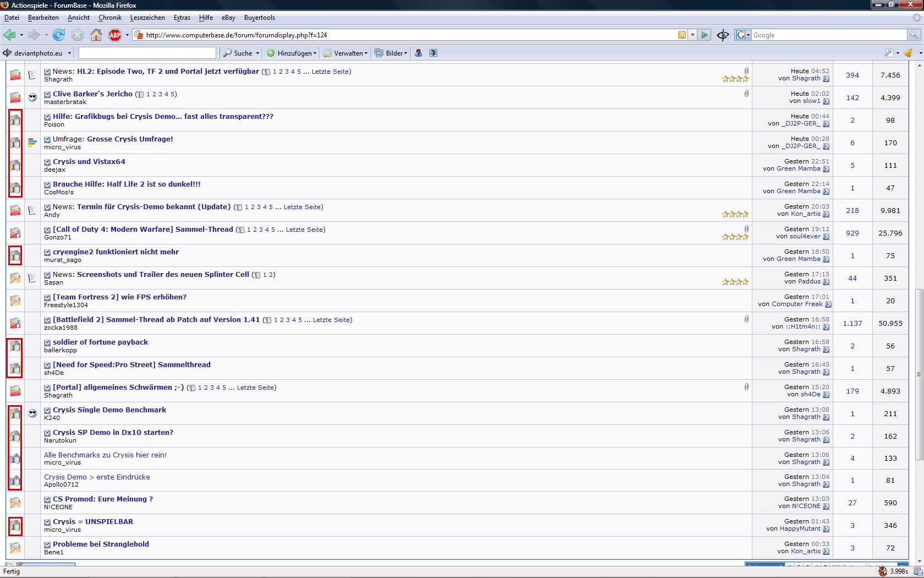Click Letzte Seite link of HL2: Episode Two thread
This screenshot has height=578, width=924.
pos(331,72)
